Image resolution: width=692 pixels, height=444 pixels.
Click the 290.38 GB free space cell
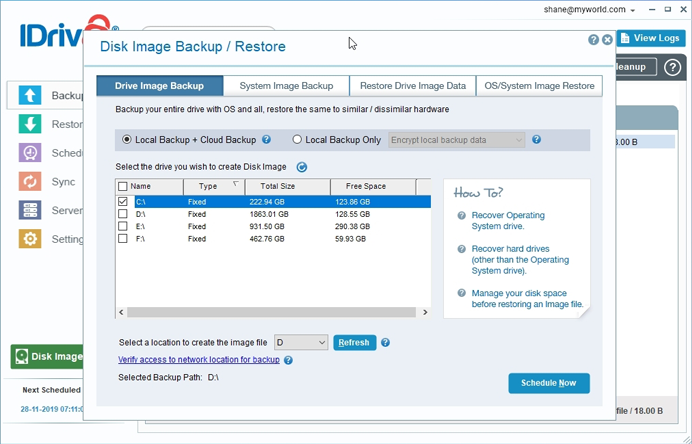pos(352,227)
